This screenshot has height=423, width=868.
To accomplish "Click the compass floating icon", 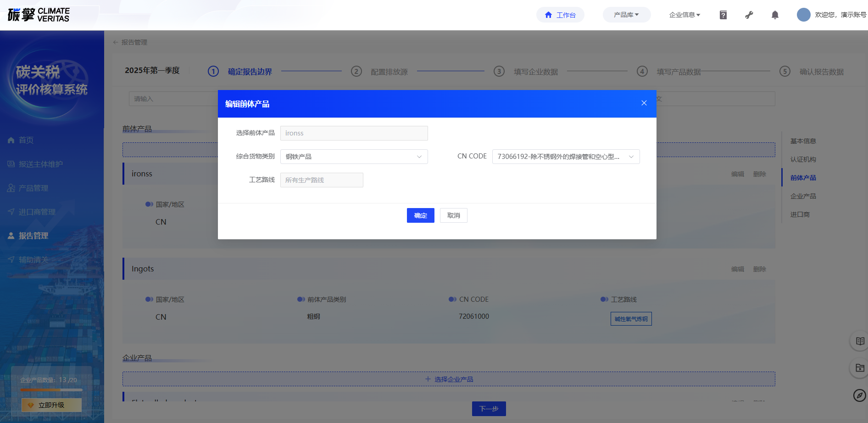I will click(859, 395).
